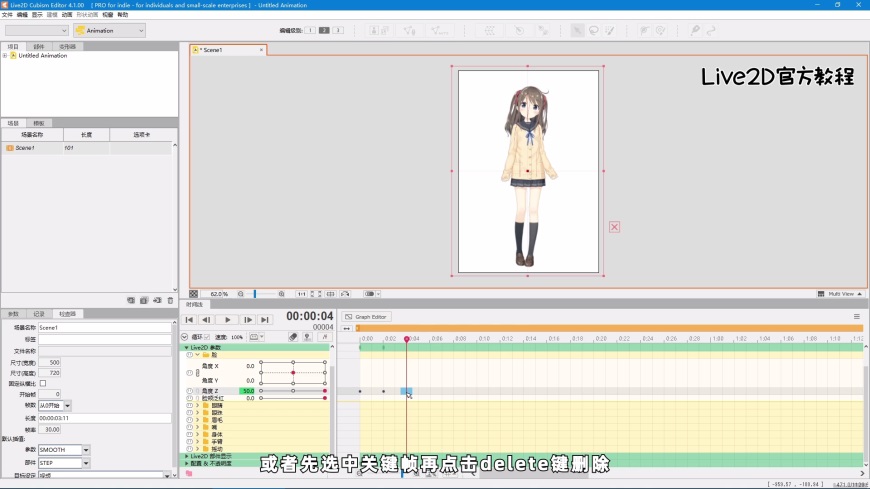Open the 显示 menu
Viewport: 870px width, 489px height.
37,14
